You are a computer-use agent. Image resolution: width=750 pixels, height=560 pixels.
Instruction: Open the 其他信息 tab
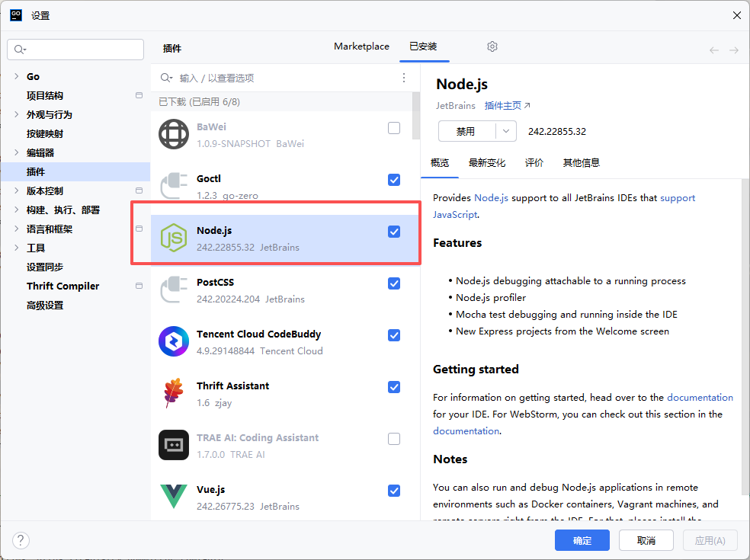(x=581, y=162)
